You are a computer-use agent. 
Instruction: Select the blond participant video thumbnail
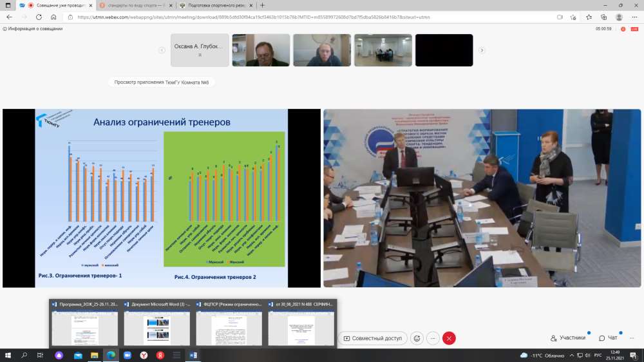(322, 50)
